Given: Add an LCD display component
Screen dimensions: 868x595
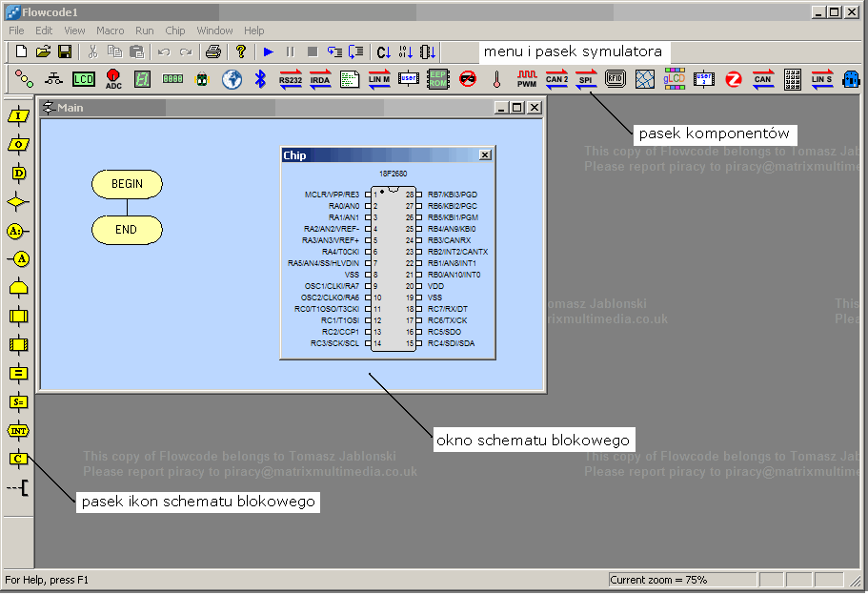Looking at the screenshot, I should tap(84, 80).
